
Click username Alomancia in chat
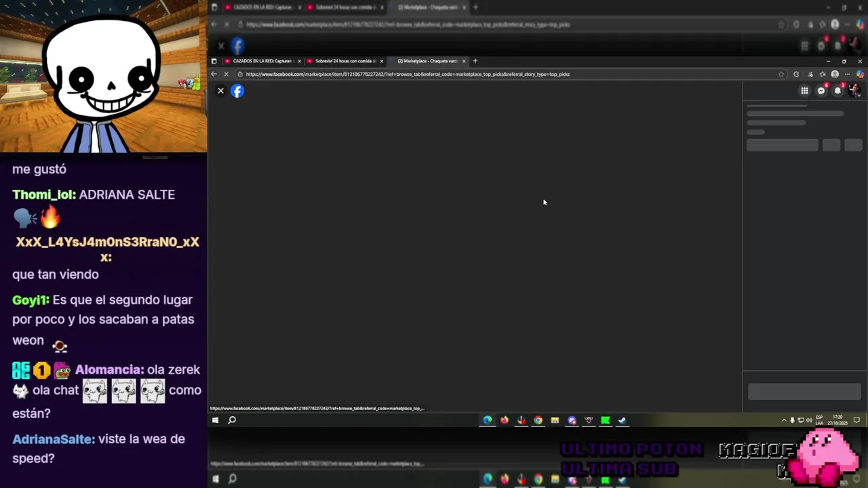point(108,370)
